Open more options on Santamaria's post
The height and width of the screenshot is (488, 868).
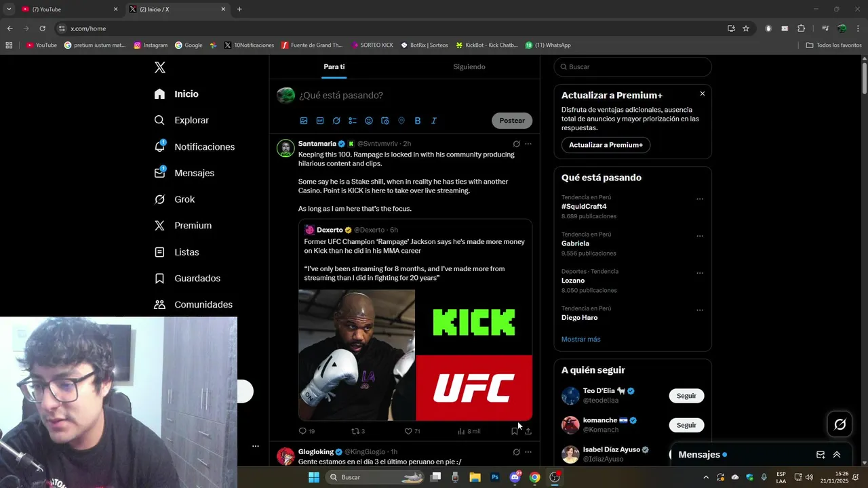point(528,144)
